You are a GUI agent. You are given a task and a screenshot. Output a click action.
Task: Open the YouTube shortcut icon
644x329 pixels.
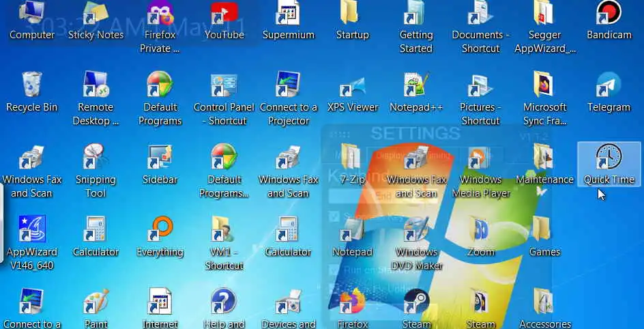[224, 14]
